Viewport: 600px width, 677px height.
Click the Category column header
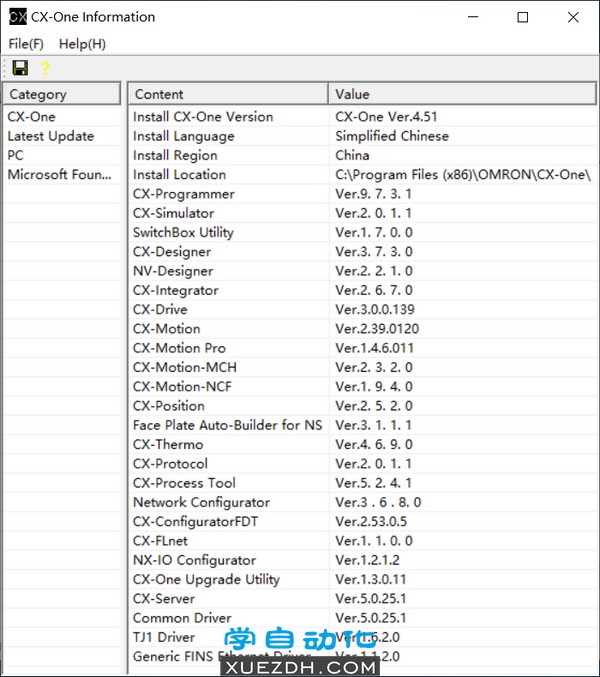(62, 94)
